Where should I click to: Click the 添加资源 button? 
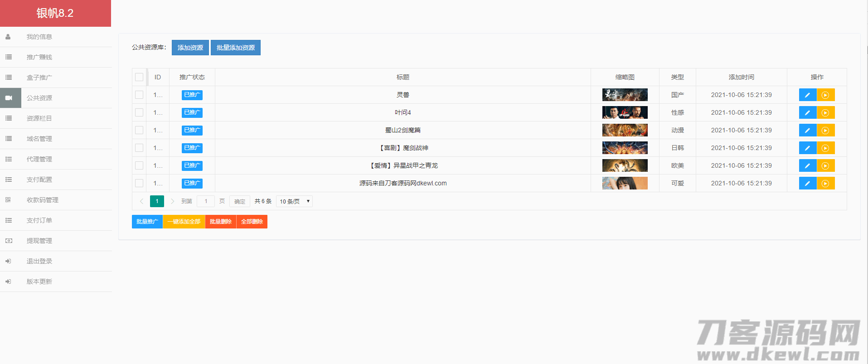(190, 48)
